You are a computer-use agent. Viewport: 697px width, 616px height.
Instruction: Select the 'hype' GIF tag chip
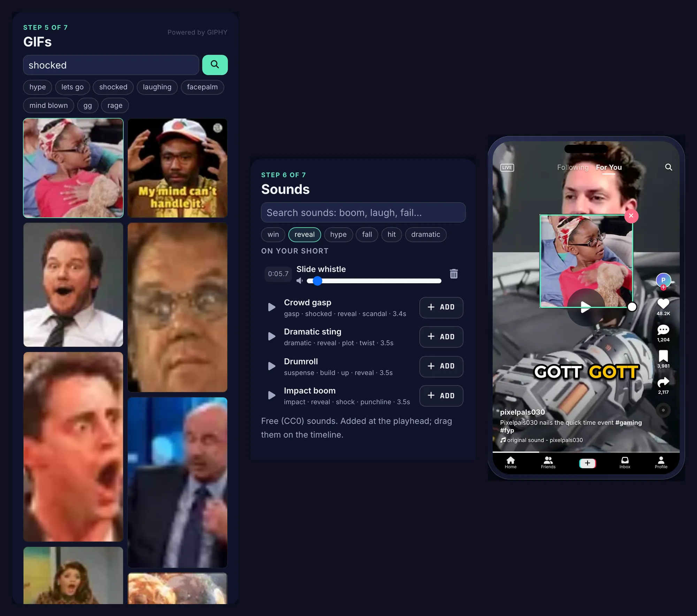click(x=38, y=87)
